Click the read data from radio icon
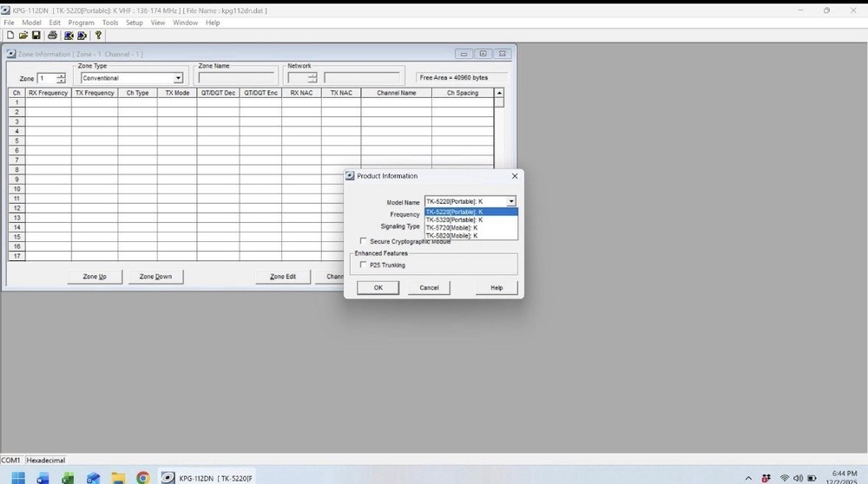 [69, 36]
